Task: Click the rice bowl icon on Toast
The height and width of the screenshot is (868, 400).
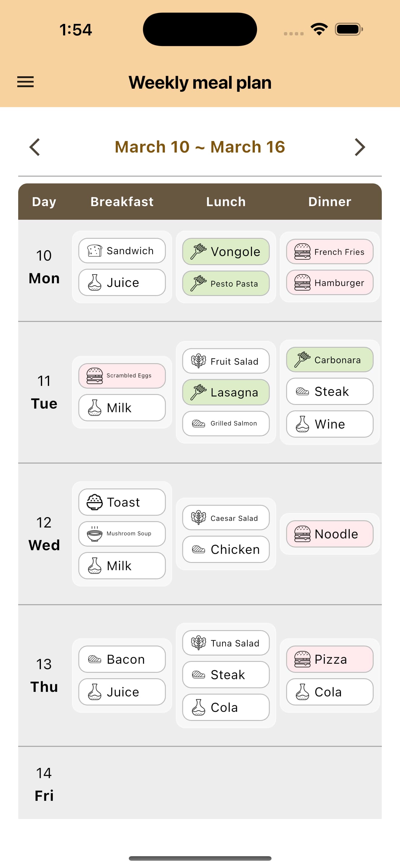Action: coord(94,502)
